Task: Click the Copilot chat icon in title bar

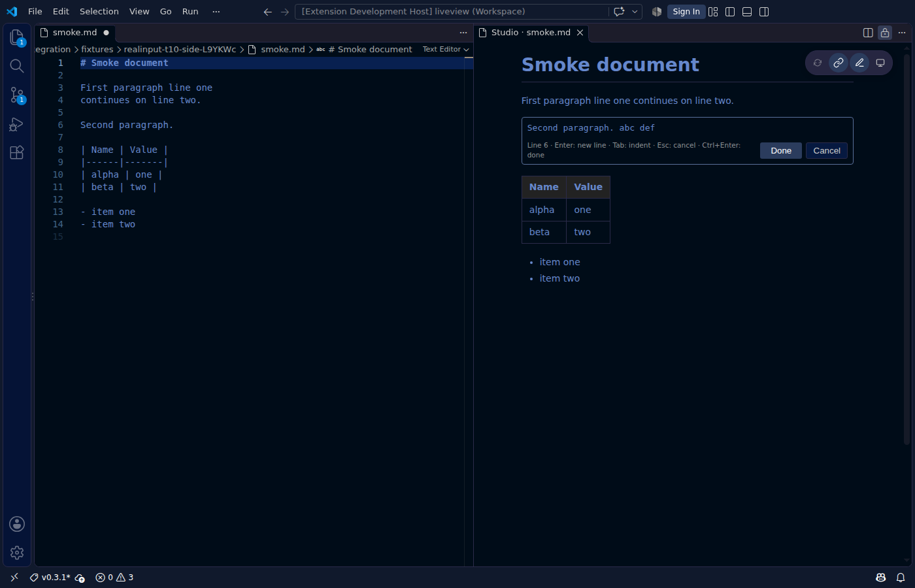Action: (x=619, y=12)
